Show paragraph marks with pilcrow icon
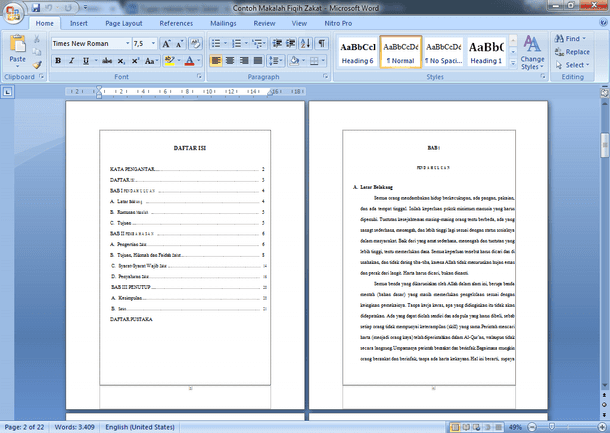 (321, 43)
